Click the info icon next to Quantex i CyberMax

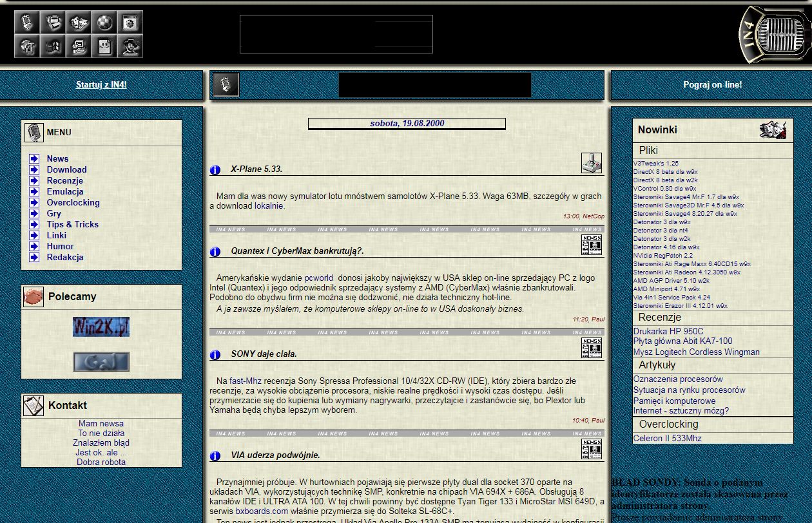[215, 252]
